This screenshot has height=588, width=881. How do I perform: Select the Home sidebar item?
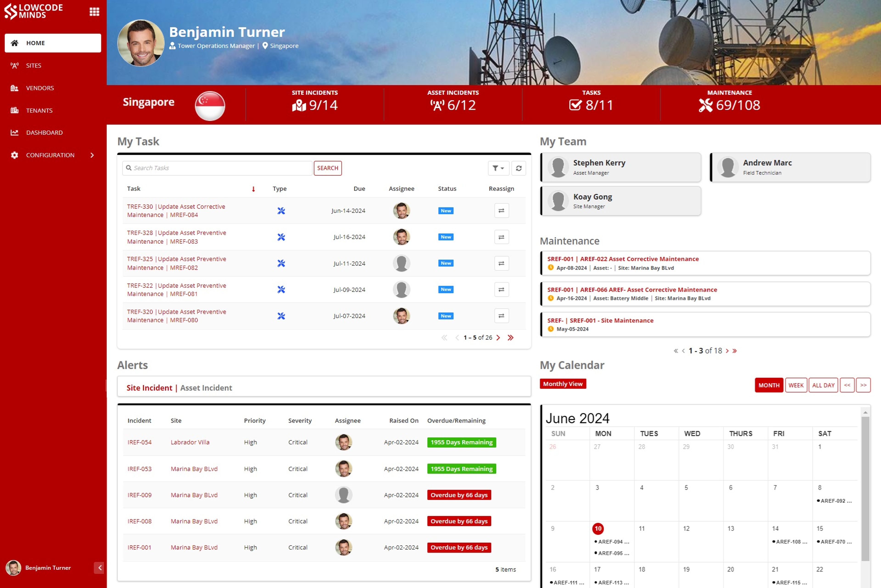point(53,43)
